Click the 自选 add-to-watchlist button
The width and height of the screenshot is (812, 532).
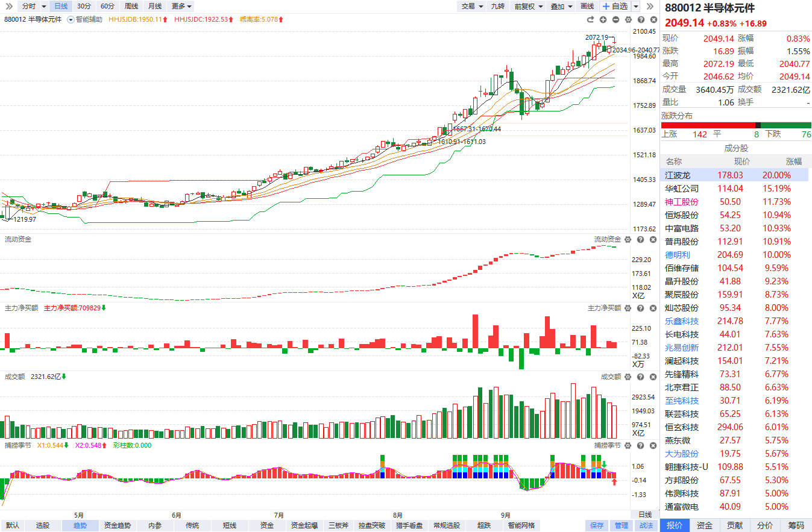615,6
